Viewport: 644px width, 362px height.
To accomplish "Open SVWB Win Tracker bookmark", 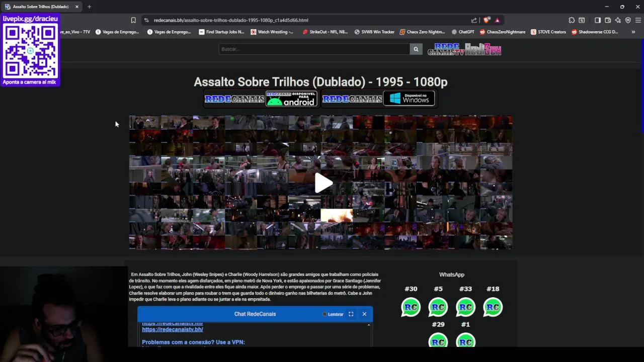I will tap(374, 32).
